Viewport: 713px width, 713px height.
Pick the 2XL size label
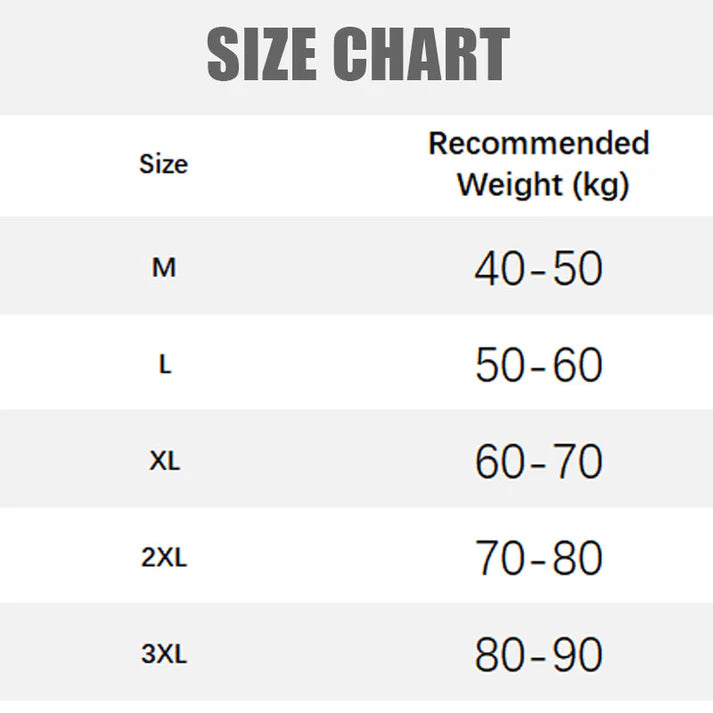click(x=164, y=558)
